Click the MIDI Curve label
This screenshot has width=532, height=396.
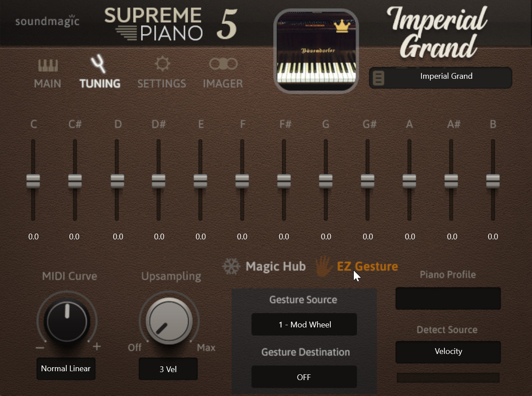(x=69, y=276)
